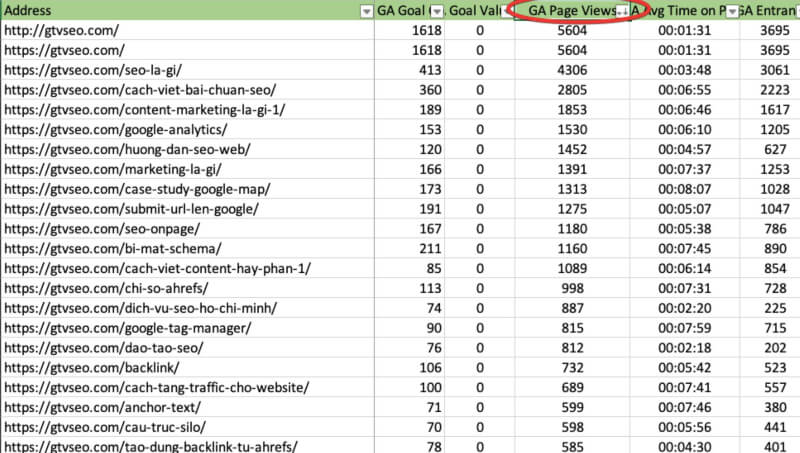
Task: Select the Avg Time on Page header cell
Action: (x=685, y=10)
